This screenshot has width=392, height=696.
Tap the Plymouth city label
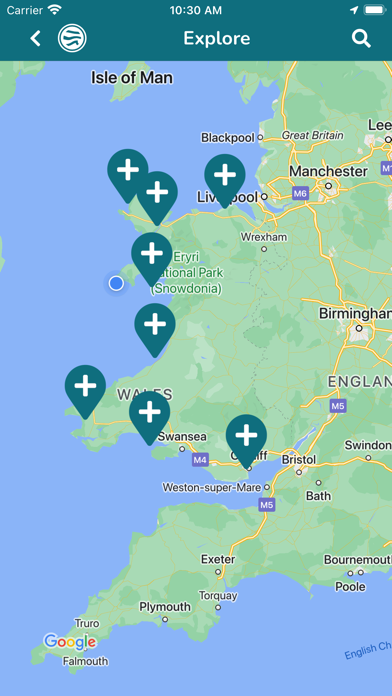coord(165,607)
